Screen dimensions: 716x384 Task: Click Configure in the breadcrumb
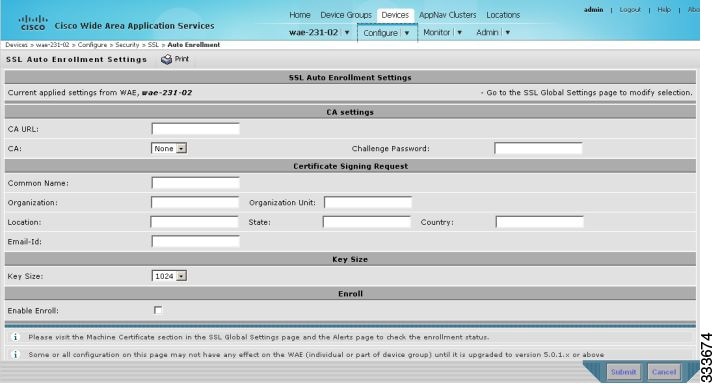[92, 45]
